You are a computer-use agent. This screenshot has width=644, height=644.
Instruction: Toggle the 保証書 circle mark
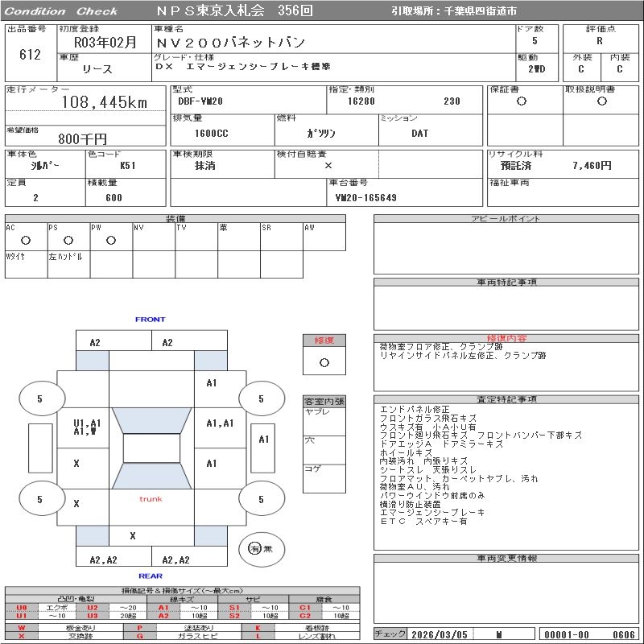[522, 101]
